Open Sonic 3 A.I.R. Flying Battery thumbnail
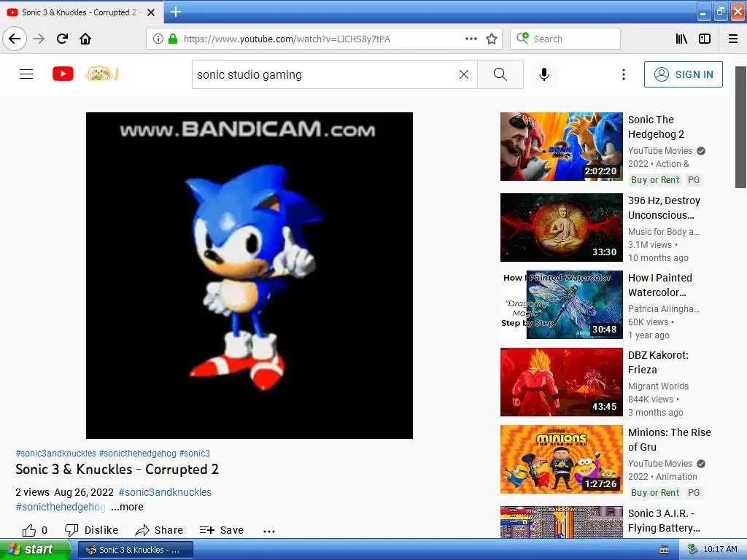The image size is (747, 560). tap(561, 522)
